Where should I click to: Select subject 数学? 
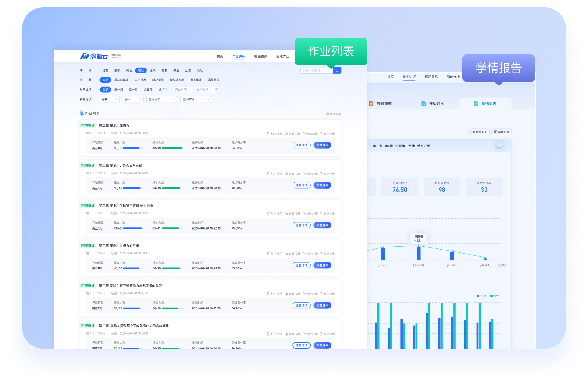tap(117, 70)
